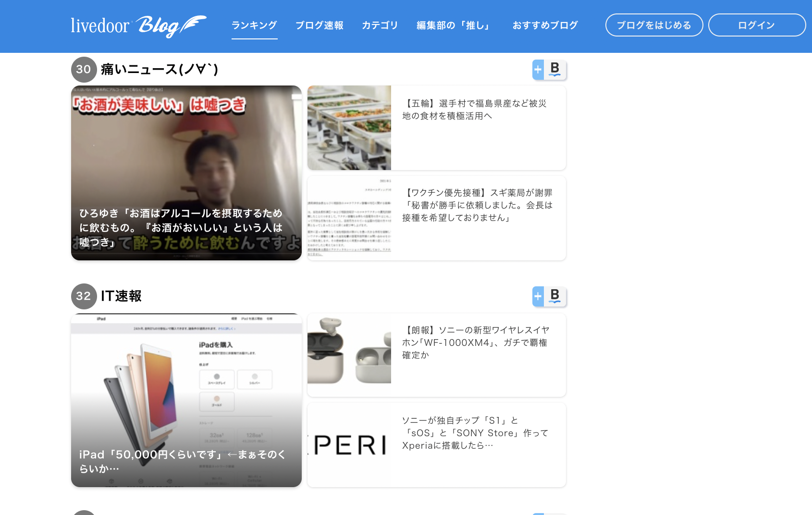Viewport: 812px width, 515px height.
Task: Select the ランキング tab
Action: coord(254,25)
